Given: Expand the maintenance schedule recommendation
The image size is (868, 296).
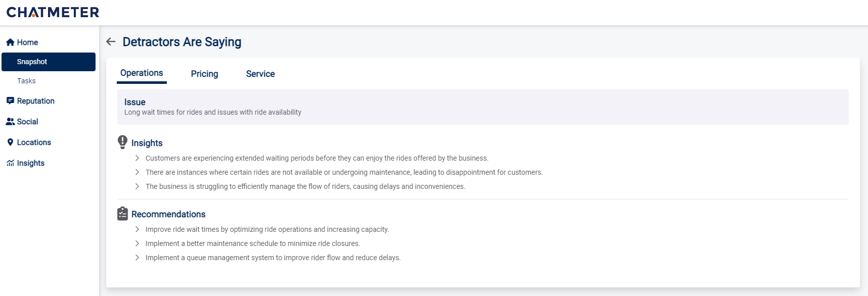Looking at the screenshot, I should point(137,243).
